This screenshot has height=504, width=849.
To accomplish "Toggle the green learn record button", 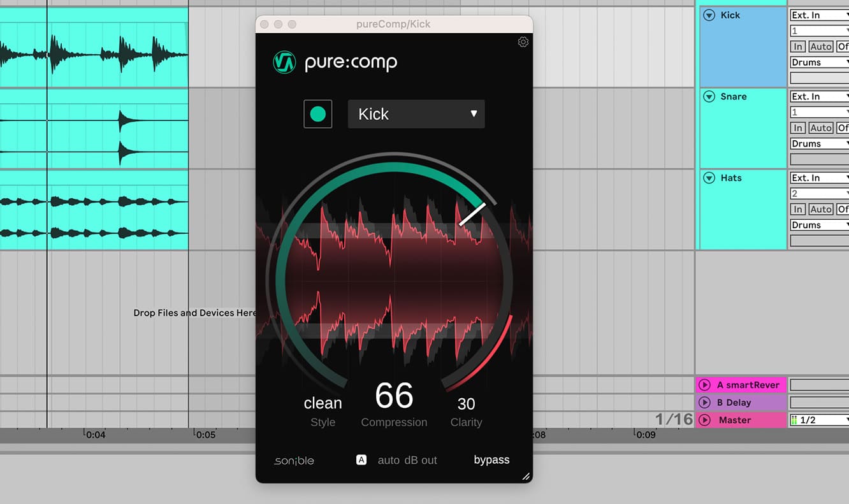I will click(317, 114).
